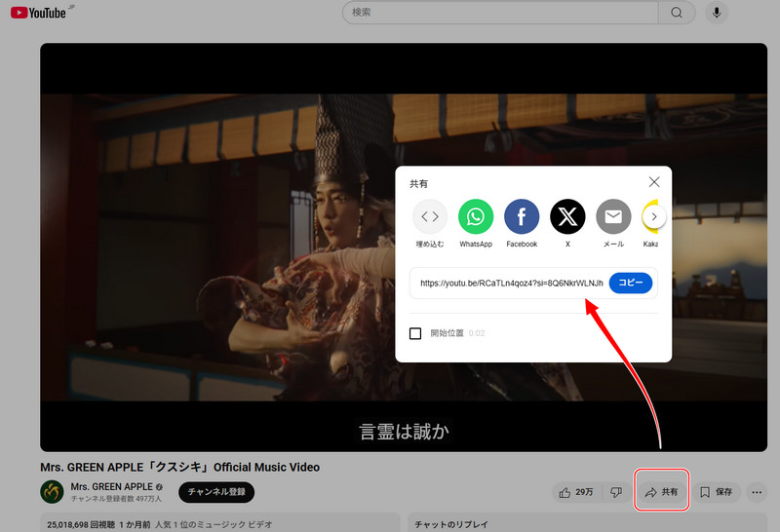Subscribe using the チャンネル登録 button
This screenshot has width=780, height=532.
tap(216, 492)
